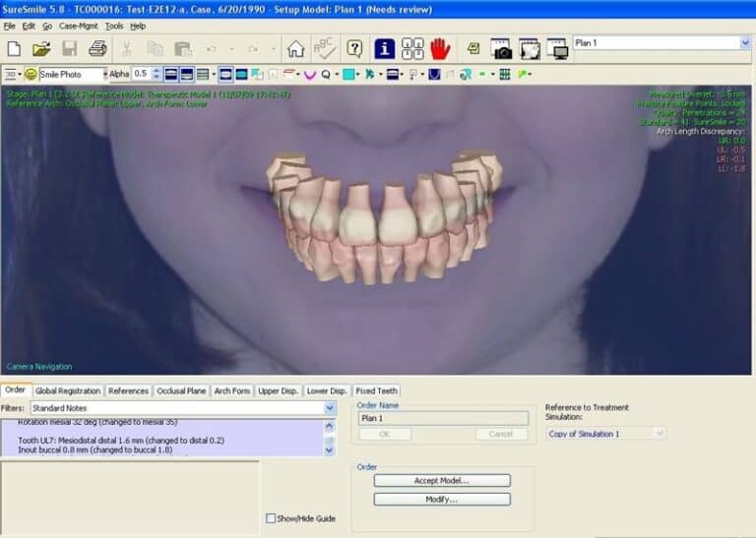Expand the 3D view mode dropdown arrow
This screenshot has width=756, height=538.
pyautogui.click(x=20, y=74)
